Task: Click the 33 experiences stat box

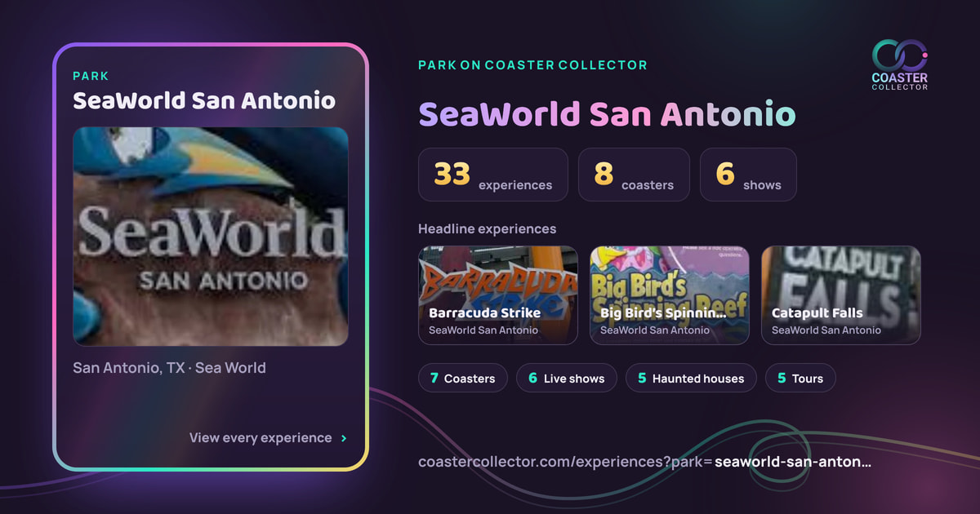Action: (x=493, y=175)
